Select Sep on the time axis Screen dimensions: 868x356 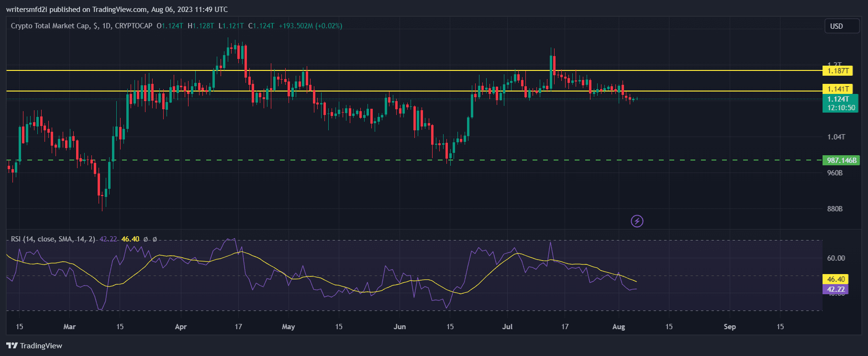[x=730, y=327]
